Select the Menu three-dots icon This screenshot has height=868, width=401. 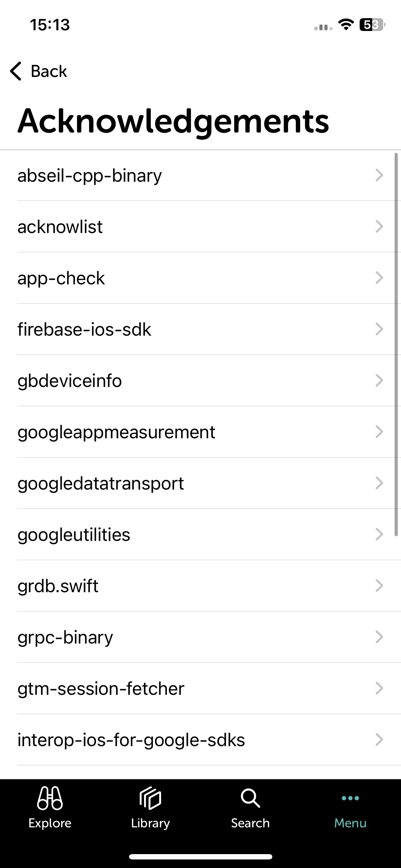tap(350, 798)
